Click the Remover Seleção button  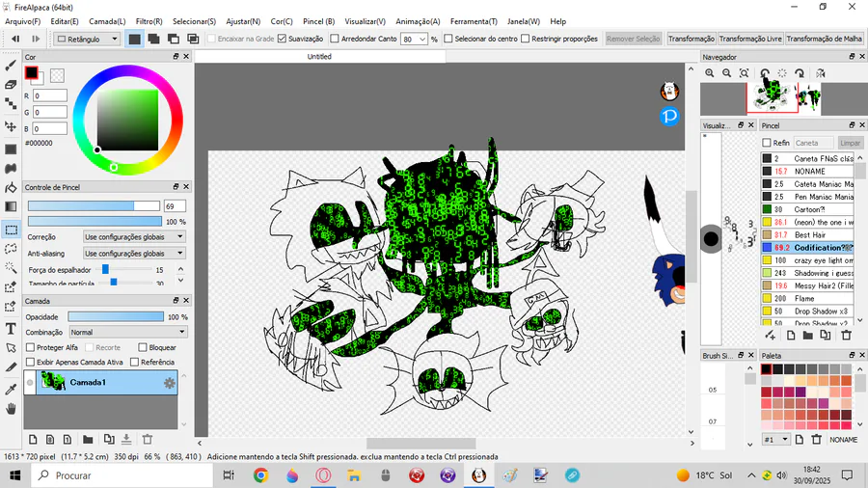[633, 39]
